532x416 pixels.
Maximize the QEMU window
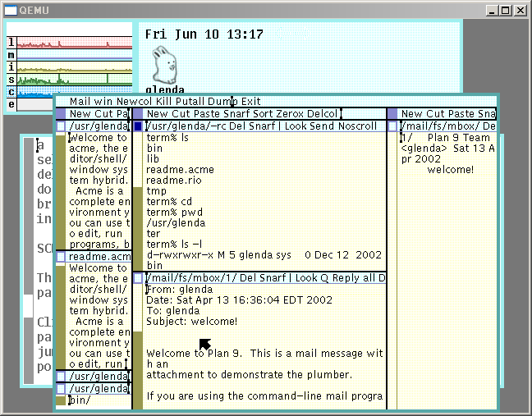pos(506,11)
